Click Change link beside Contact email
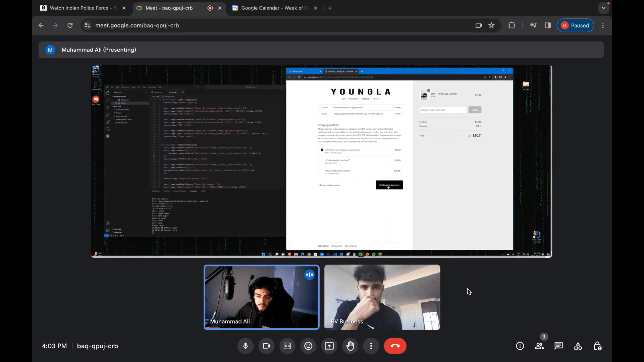 point(397,108)
